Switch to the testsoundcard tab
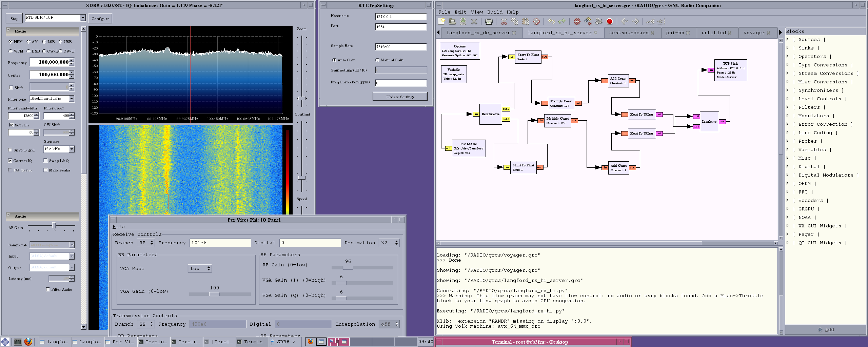868x347 pixels. (628, 33)
